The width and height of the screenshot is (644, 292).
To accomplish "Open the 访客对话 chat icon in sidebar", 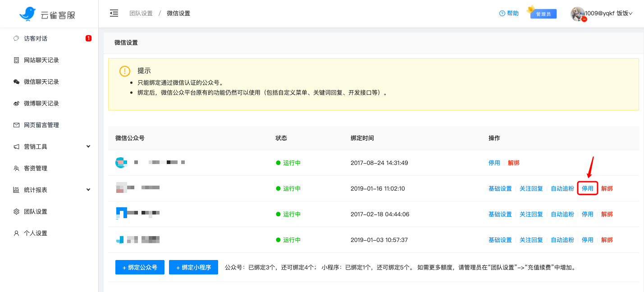I will click(x=17, y=38).
